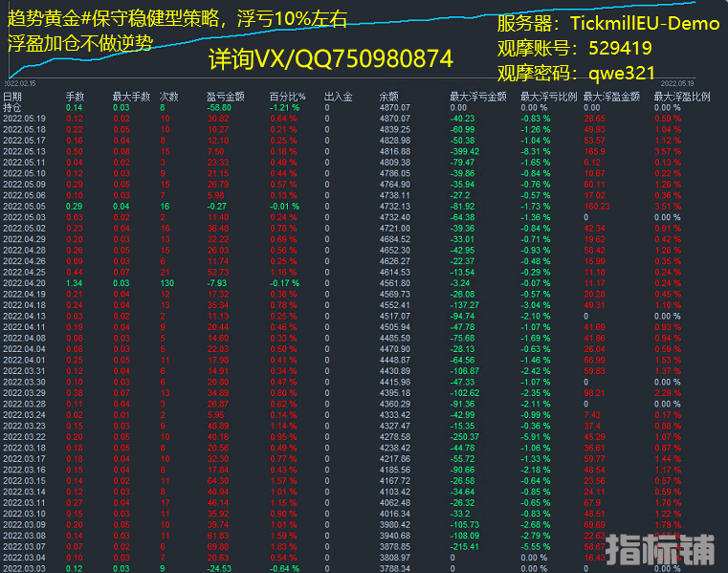Click the 盈亏金额 column header

pyautogui.click(x=225, y=97)
